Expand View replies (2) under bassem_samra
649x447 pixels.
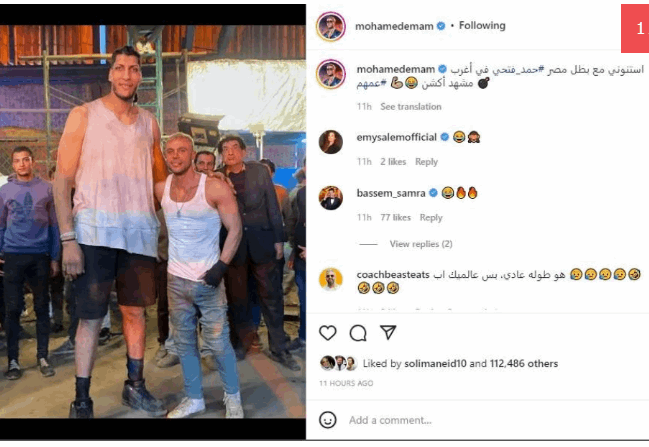[421, 244]
